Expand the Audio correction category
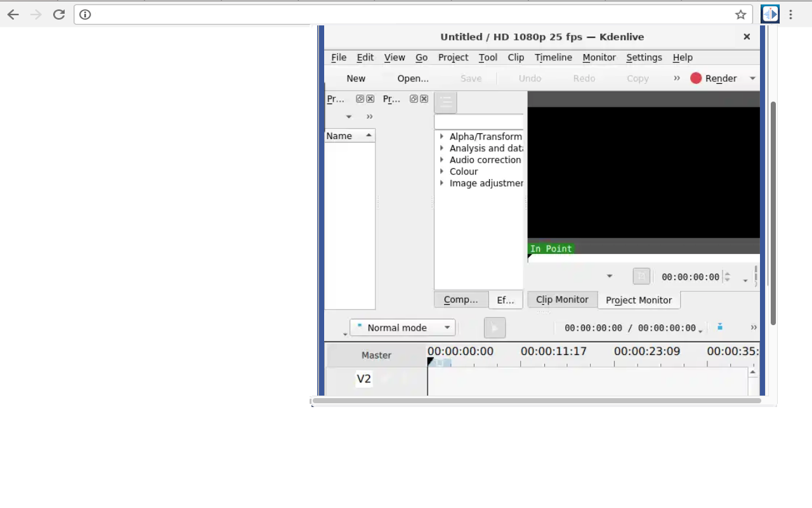 tap(442, 160)
